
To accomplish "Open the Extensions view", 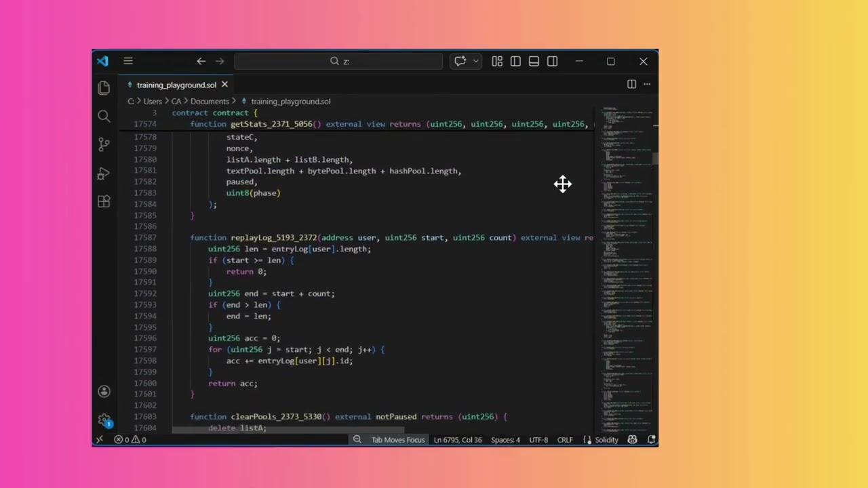I will (x=104, y=201).
